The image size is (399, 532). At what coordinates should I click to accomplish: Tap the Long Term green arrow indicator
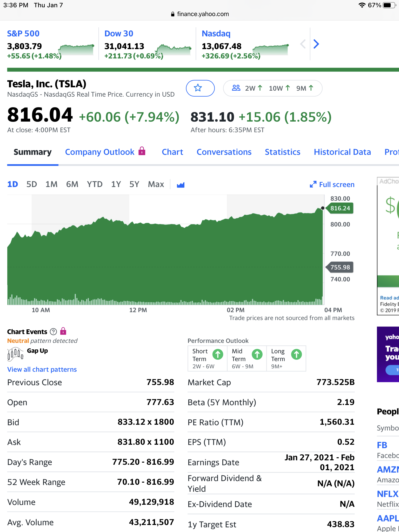(296, 354)
